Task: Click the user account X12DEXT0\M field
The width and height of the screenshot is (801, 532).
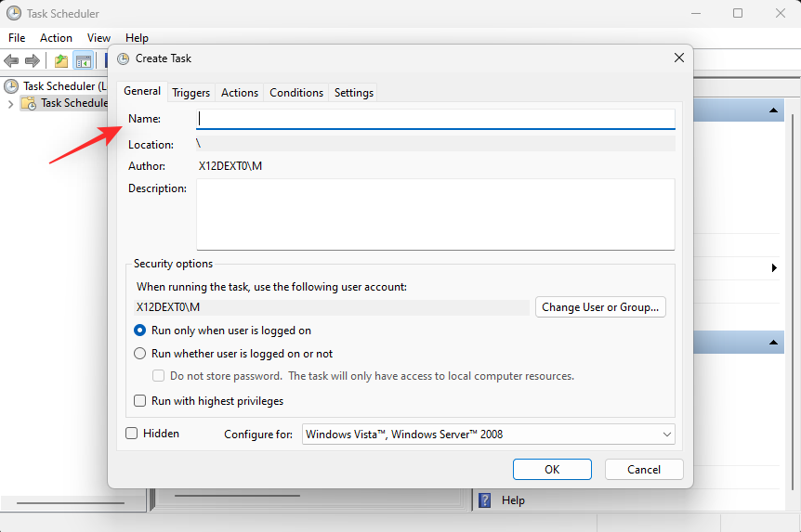Action: tap(332, 307)
